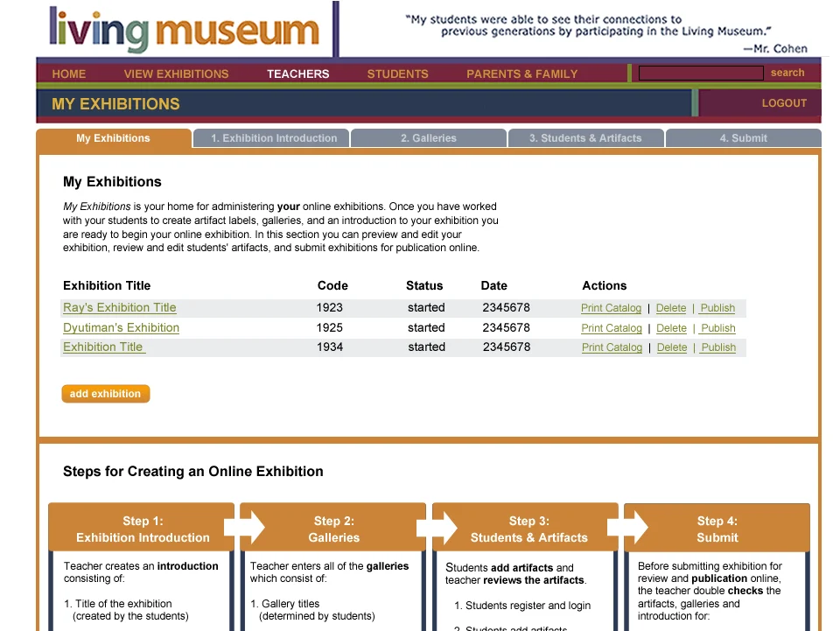Publish Ray's Exhibition Title
The width and height of the screenshot is (840, 631).
click(x=717, y=308)
